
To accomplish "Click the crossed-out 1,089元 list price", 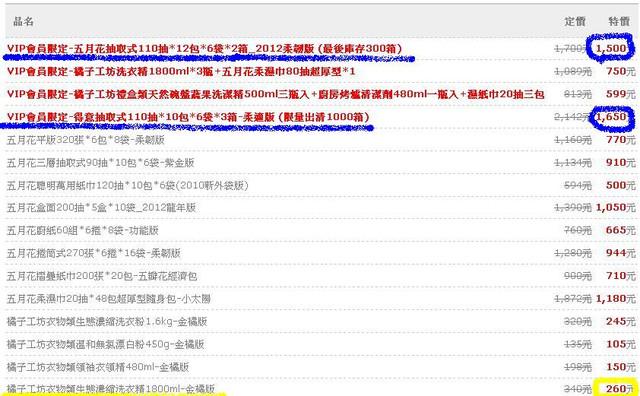I will point(573,71).
